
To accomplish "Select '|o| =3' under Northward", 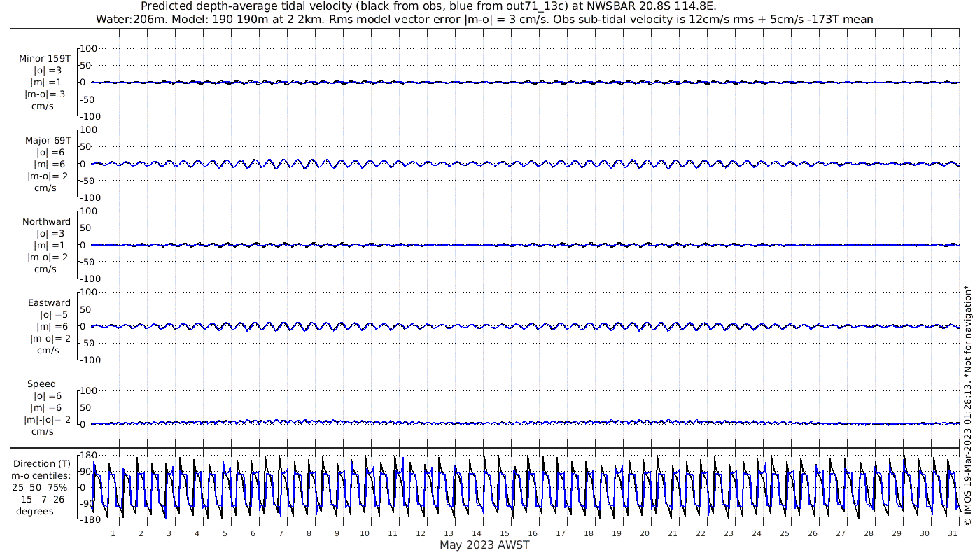I will coord(50,234).
